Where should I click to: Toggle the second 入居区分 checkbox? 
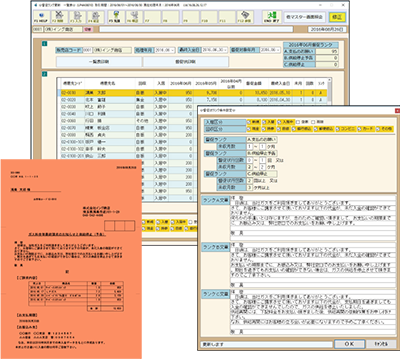pyautogui.click(x=264, y=122)
